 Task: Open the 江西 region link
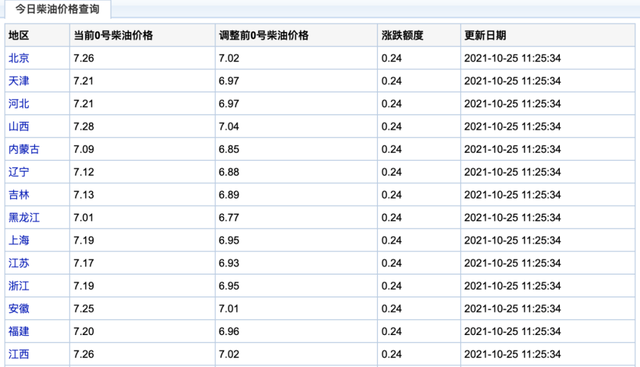19,354
